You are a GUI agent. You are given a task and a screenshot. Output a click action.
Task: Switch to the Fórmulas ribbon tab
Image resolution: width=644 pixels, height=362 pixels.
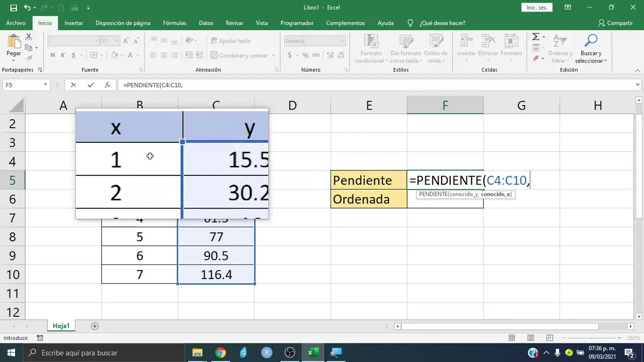pyautogui.click(x=174, y=23)
